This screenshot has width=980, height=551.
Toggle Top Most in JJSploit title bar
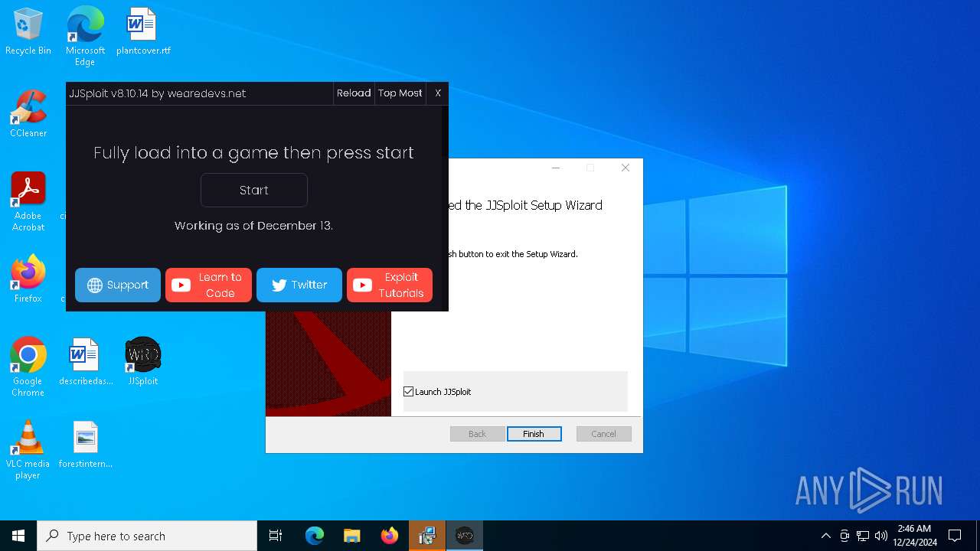[400, 93]
